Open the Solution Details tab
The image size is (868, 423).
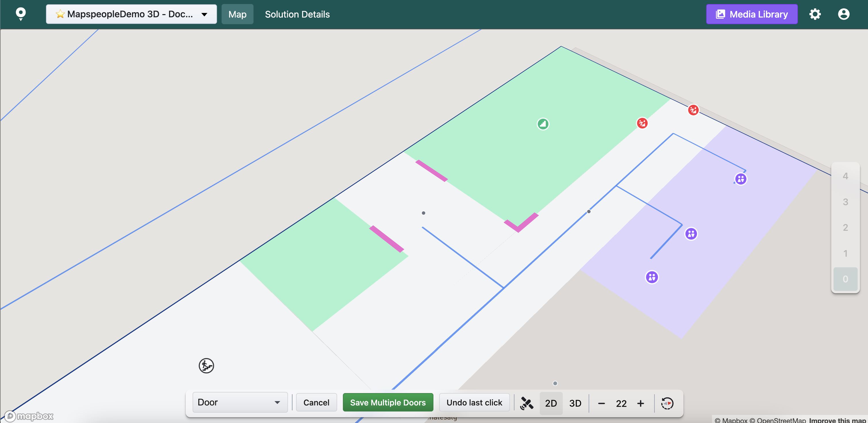click(297, 14)
